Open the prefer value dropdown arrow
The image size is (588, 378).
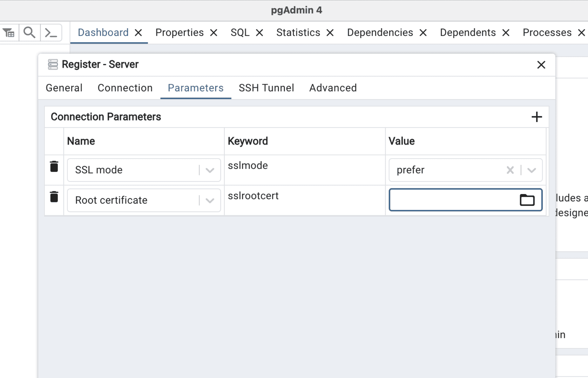pos(532,170)
